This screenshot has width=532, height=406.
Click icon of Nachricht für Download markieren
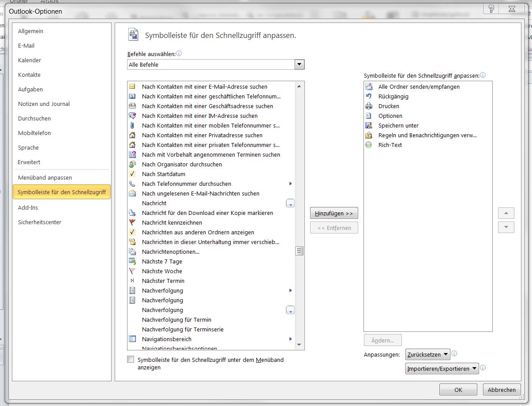pyautogui.click(x=132, y=213)
